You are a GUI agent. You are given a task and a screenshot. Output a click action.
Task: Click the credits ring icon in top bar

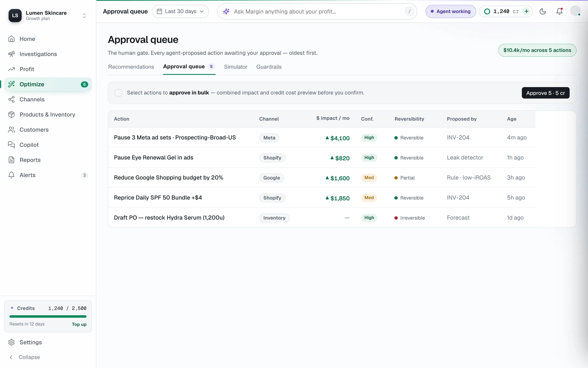click(487, 11)
